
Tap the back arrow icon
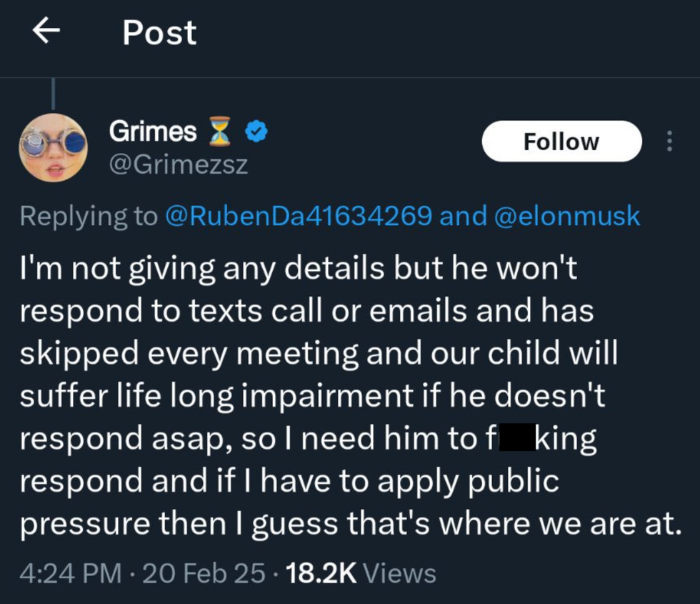point(46,33)
